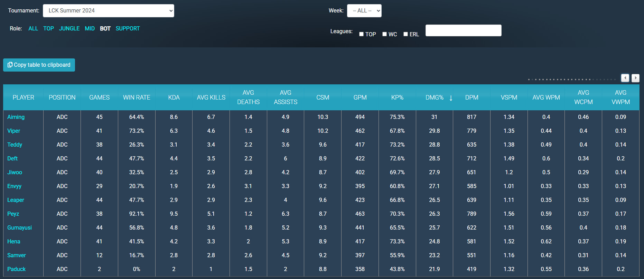Viewport: 644px width, 279px height.
Task: Enable the TOP leagues checkbox
Action: tap(361, 34)
